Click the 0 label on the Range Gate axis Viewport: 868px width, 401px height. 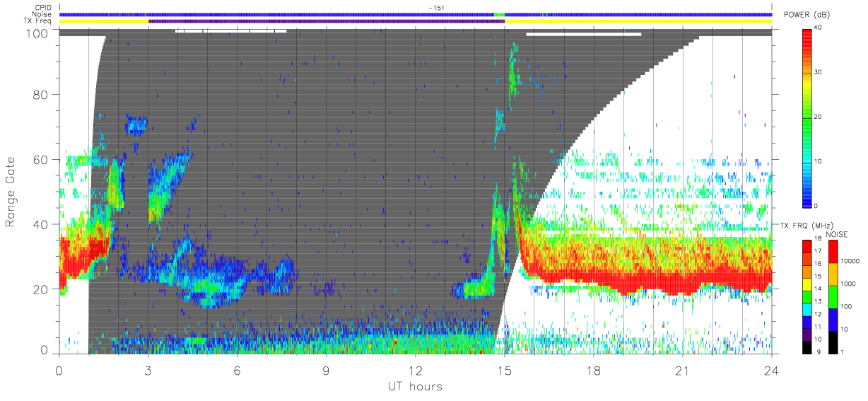[45, 350]
